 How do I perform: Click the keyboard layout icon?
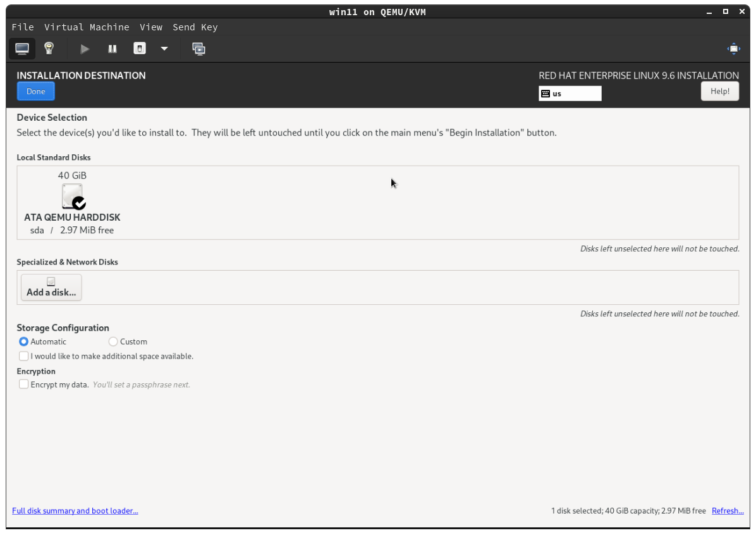pyautogui.click(x=546, y=94)
